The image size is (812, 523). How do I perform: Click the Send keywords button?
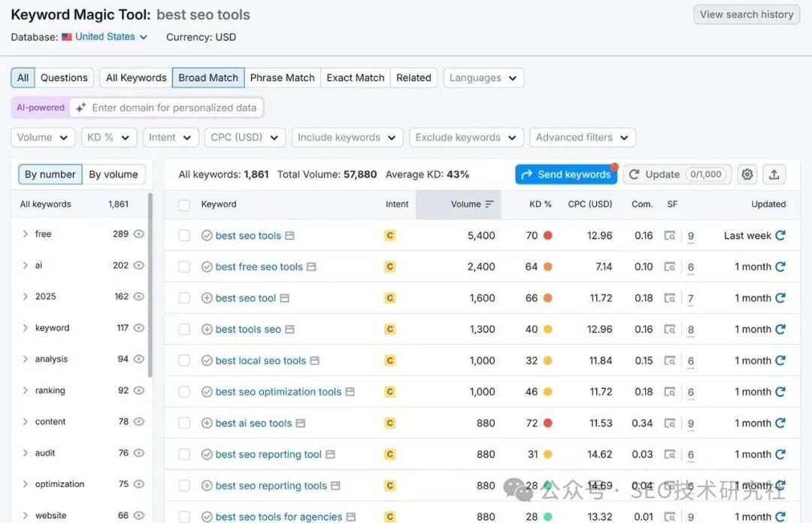point(566,174)
